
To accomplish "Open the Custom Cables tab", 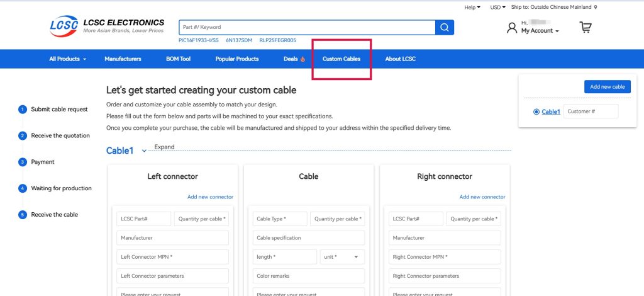I will point(341,59).
